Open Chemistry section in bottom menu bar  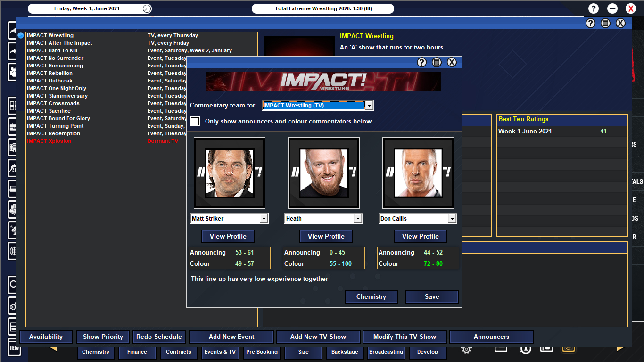(96, 352)
